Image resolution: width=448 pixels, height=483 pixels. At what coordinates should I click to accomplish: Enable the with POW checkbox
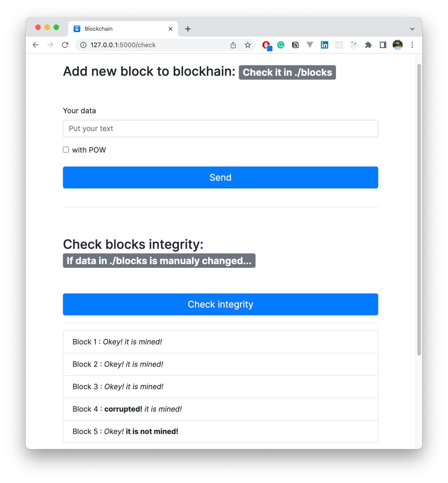pos(66,150)
